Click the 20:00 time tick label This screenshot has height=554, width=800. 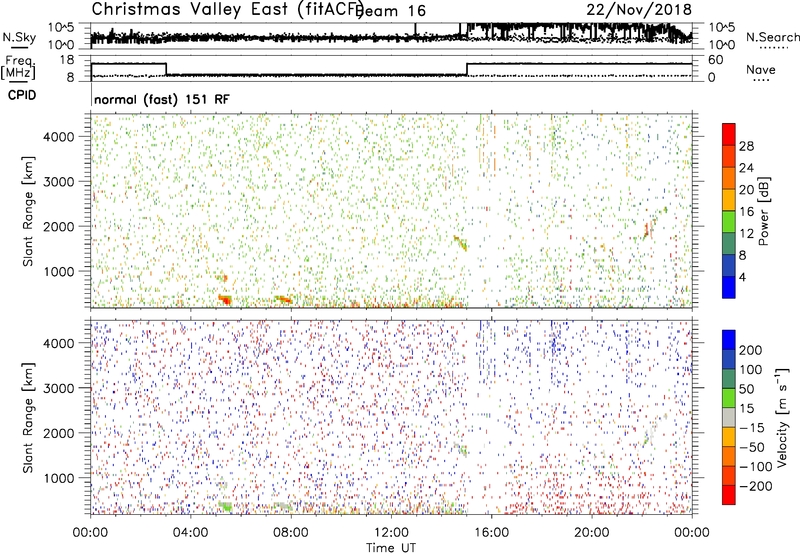coord(591,533)
